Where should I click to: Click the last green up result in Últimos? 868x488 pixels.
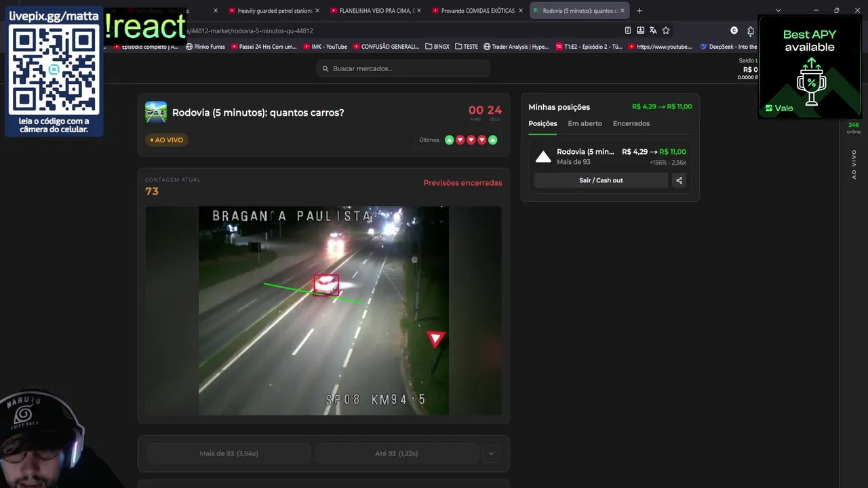point(492,140)
